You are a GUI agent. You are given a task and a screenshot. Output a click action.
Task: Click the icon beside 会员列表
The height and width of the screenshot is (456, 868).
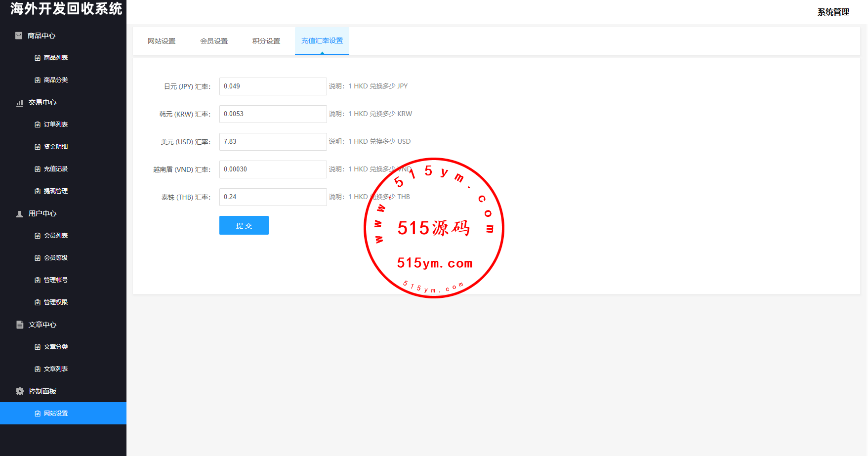(x=38, y=236)
